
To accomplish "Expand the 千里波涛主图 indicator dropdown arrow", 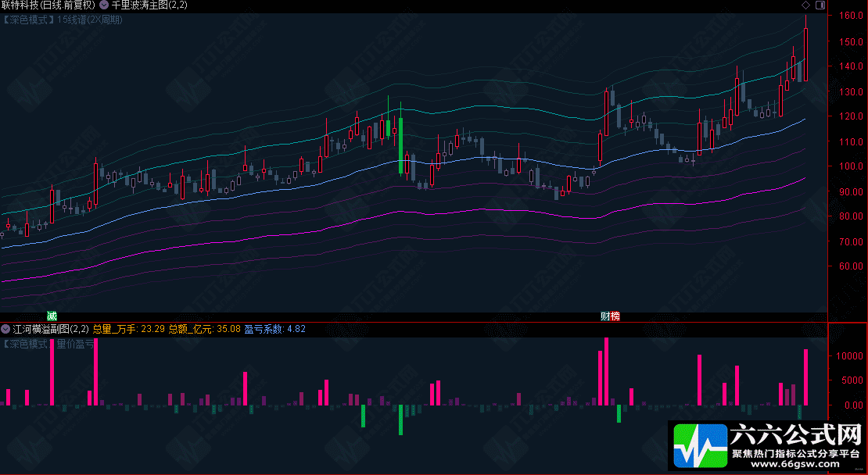I will pyautogui.click(x=103, y=5).
